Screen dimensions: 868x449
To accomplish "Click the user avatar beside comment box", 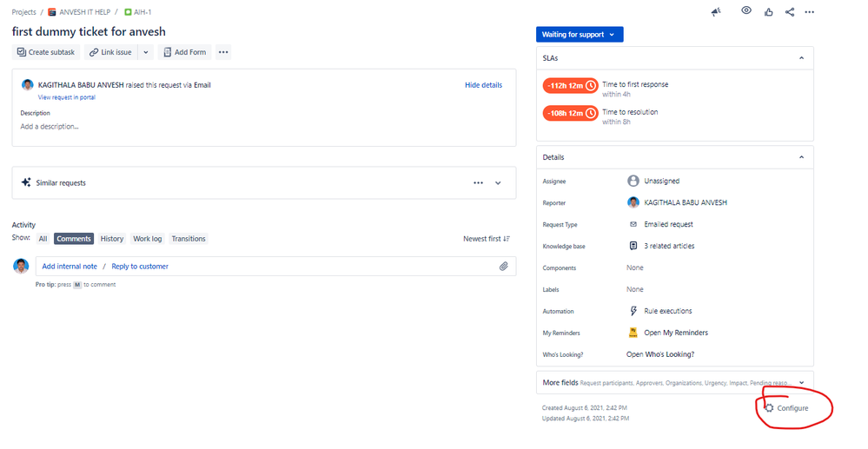I will click(x=21, y=267).
